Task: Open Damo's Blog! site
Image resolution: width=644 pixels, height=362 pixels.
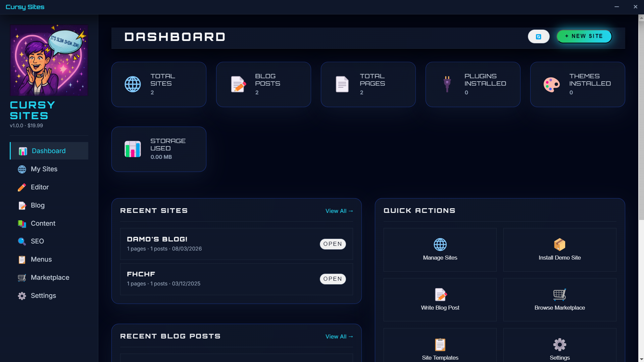Action: pyautogui.click(x=333, y=244)
